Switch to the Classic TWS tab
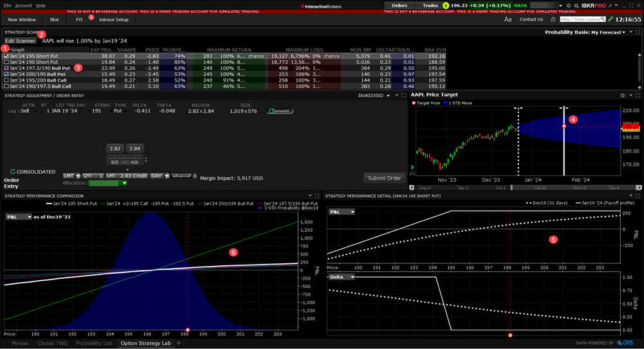 52,343
